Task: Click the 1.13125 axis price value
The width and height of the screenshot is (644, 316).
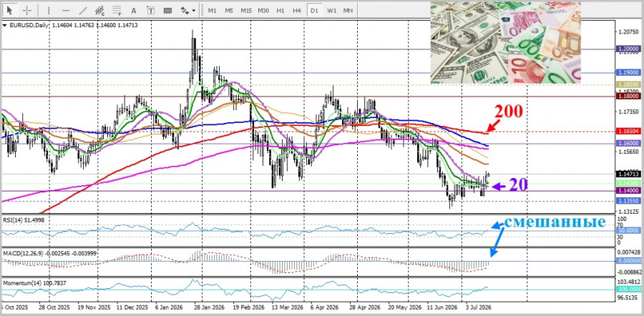Action: [x=628, y=212]
